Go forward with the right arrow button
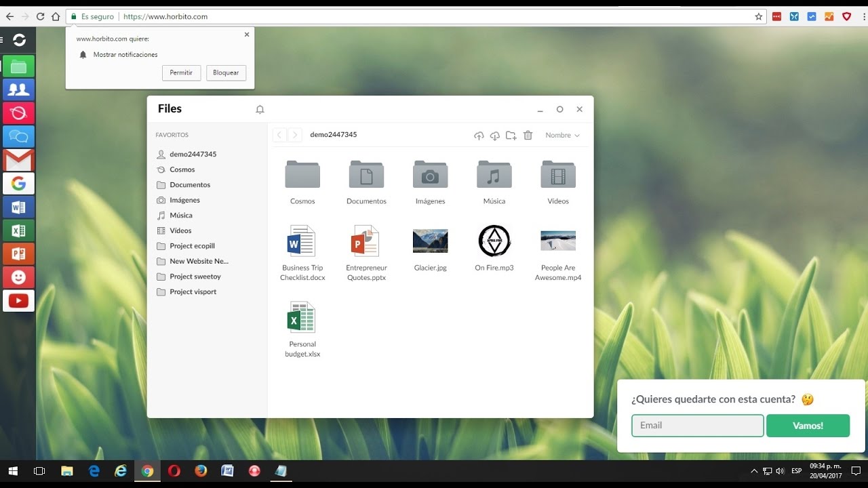 click(x=295, y=135)
